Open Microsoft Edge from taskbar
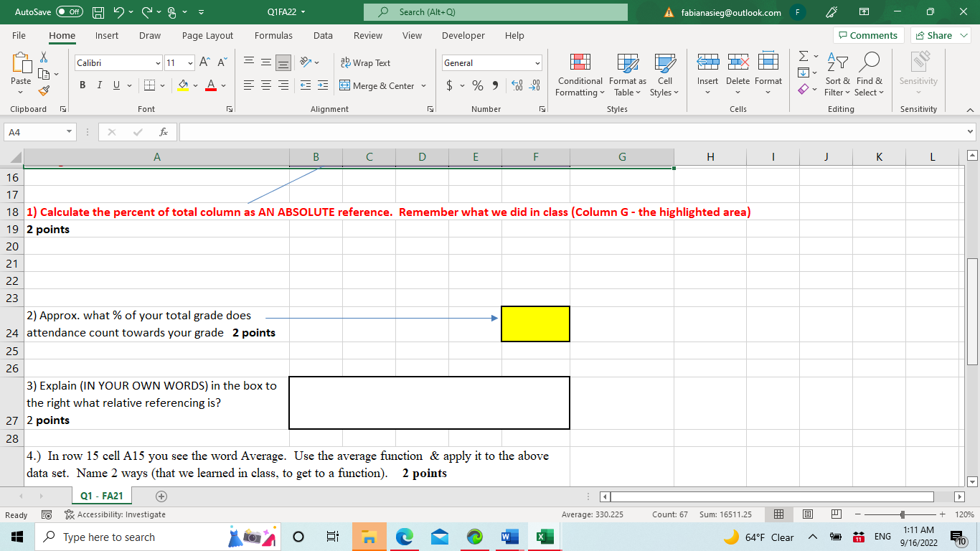980x551 pixels. point(405,537)
